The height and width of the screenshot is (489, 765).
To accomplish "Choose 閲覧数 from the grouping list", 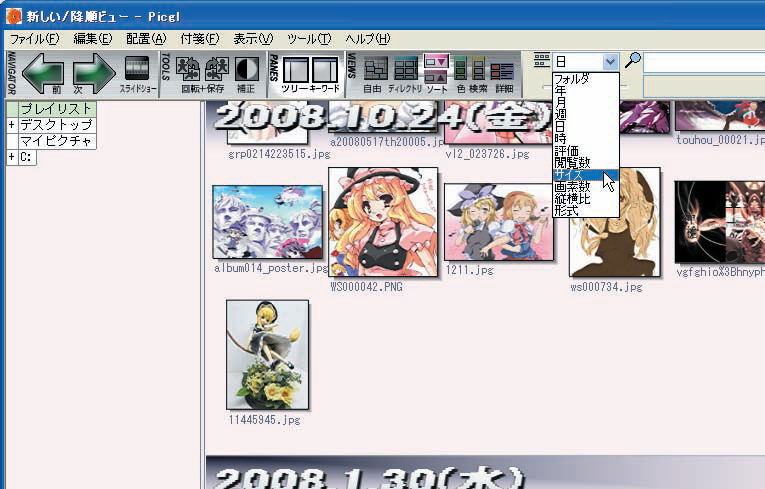I will 585,163.
